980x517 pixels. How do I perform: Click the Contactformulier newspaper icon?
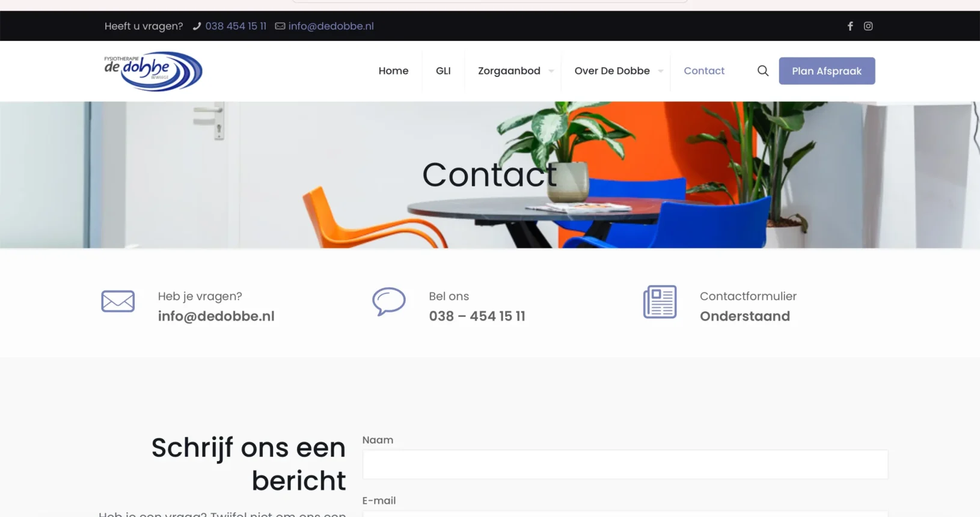coord(660,302)
